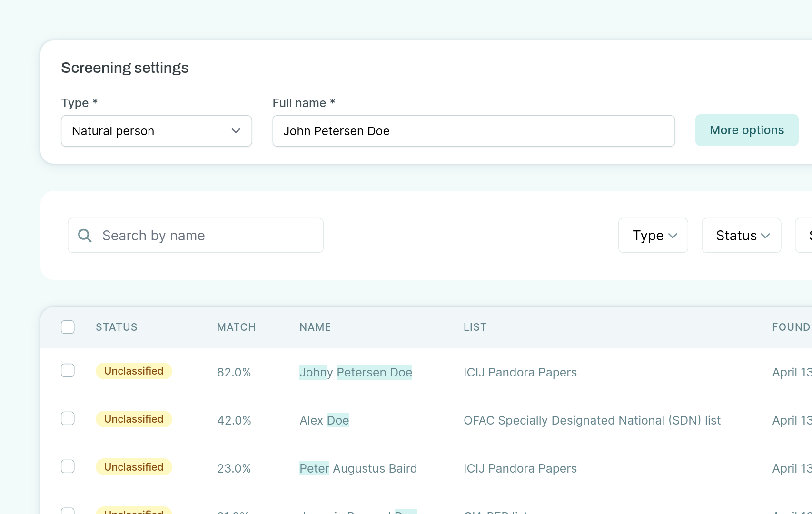The height and width of the screenshot is (514, 812).
Task: Click the chevron arrow in Natural person select
Action: 236,131
